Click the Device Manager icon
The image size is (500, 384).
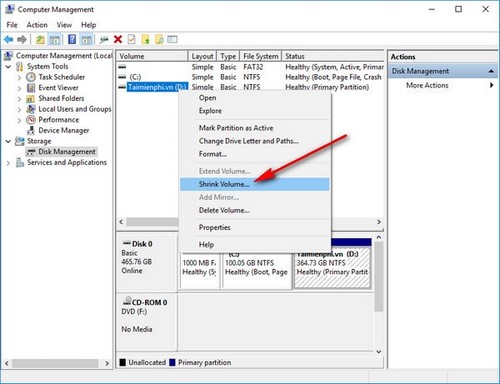(31, 130)
